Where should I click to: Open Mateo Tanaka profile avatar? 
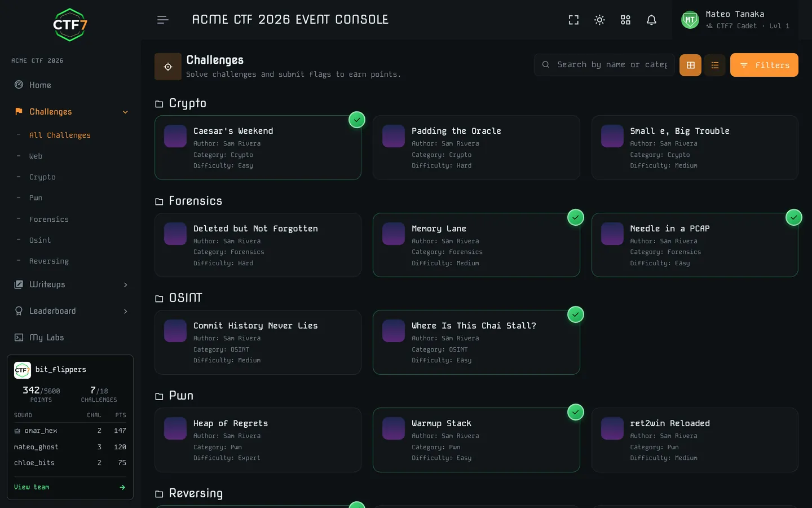(x=690, y=20)
